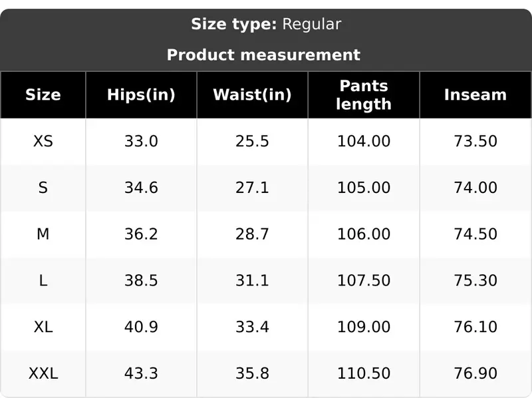Click the 27.1 waist value for S
Screen dimensions: 532x398
[x=252, y=188]
